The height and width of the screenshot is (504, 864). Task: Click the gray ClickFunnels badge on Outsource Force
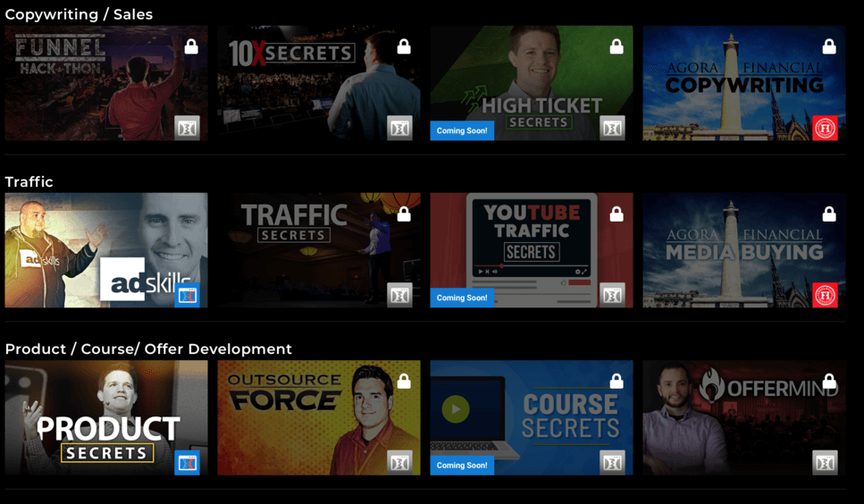pyautogui.click(x=399, y=463)
